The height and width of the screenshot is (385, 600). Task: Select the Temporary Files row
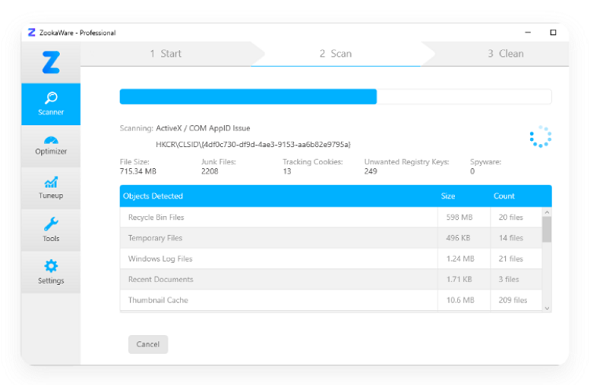pos(331,238)
